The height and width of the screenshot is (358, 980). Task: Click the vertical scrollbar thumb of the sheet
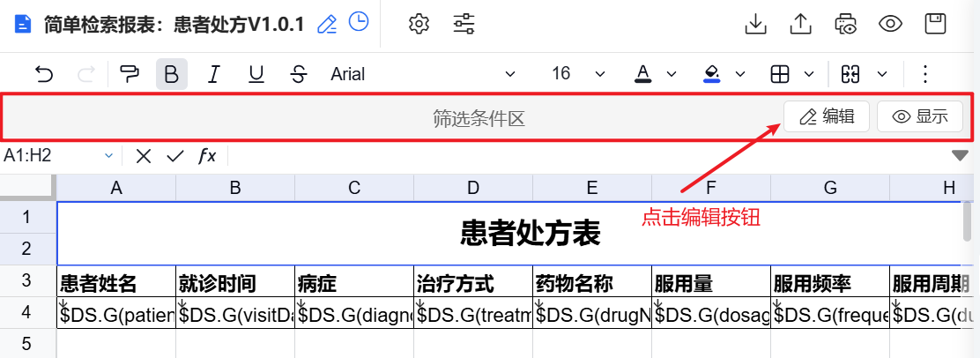[x=969, y=222]
